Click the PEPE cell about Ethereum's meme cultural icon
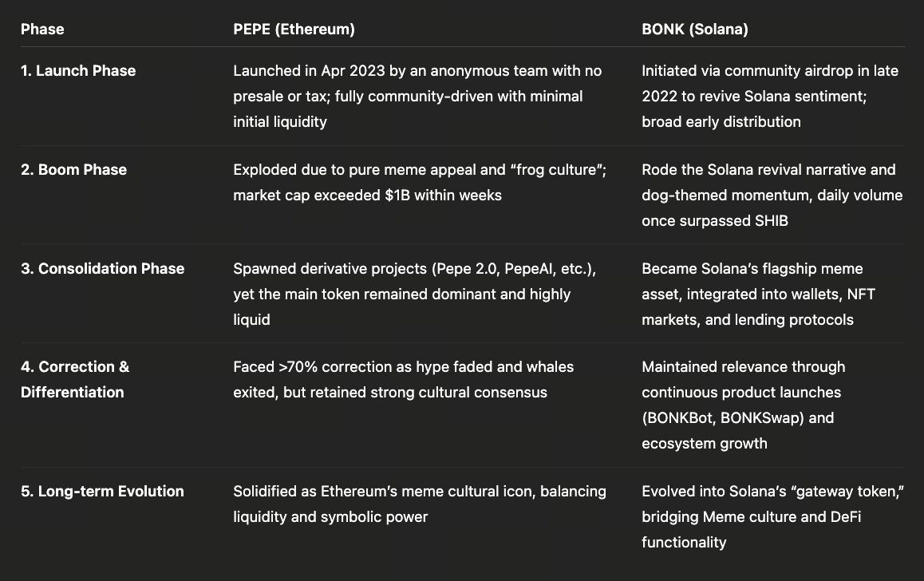Image resolution: width=924 pixels, height=581 pixels. pyautogui.click(x=419, y=504)
